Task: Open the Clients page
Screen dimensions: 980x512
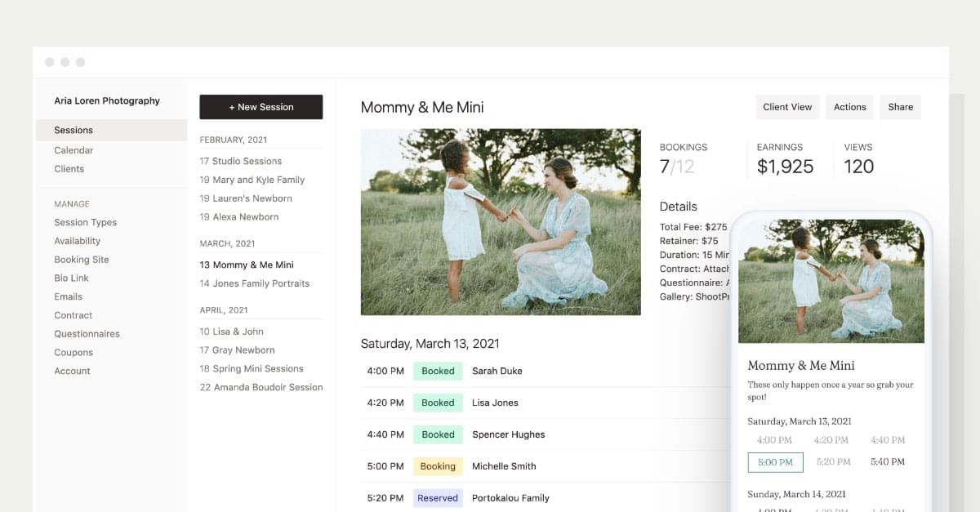Action: pyautogui.click(x=69, y=169)
